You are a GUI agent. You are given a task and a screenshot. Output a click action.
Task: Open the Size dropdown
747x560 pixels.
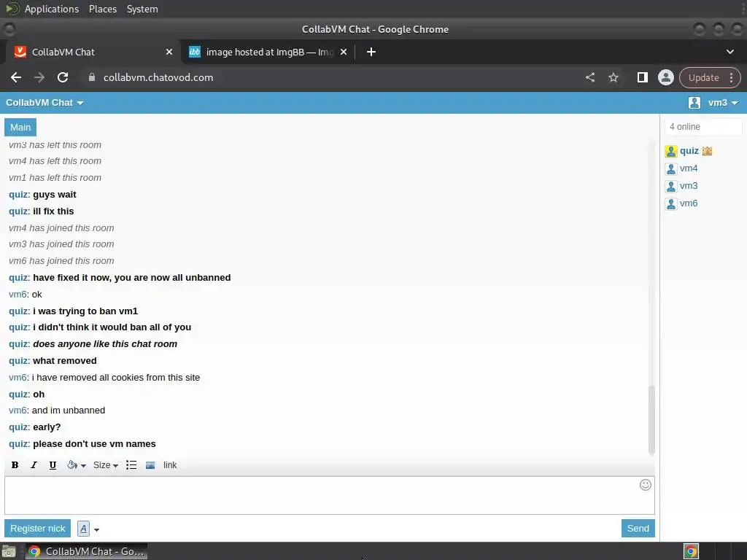pos(105,465)
